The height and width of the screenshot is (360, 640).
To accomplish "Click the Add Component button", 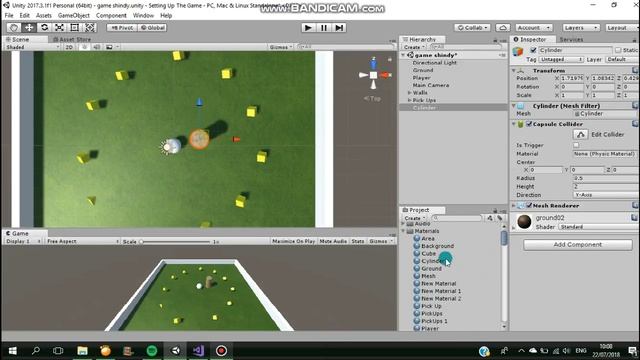I will [578, 244].
